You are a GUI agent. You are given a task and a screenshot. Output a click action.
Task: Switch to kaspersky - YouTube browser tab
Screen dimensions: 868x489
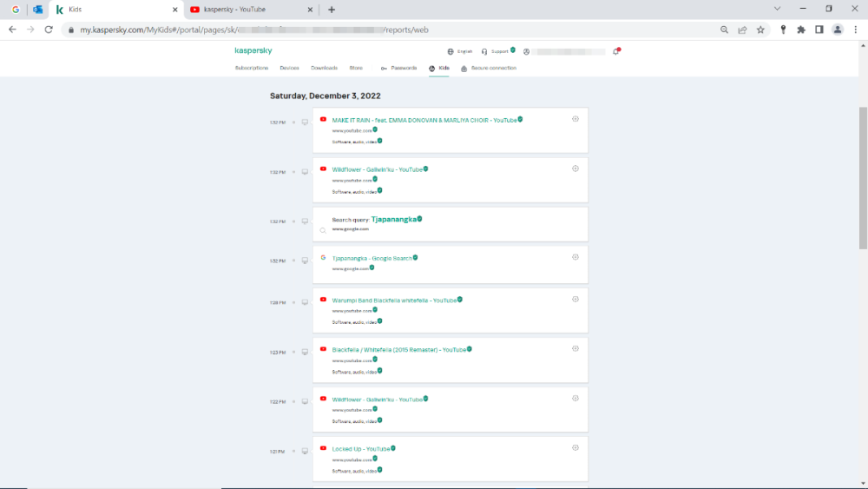pyautogui.click(x=251, y=10)
